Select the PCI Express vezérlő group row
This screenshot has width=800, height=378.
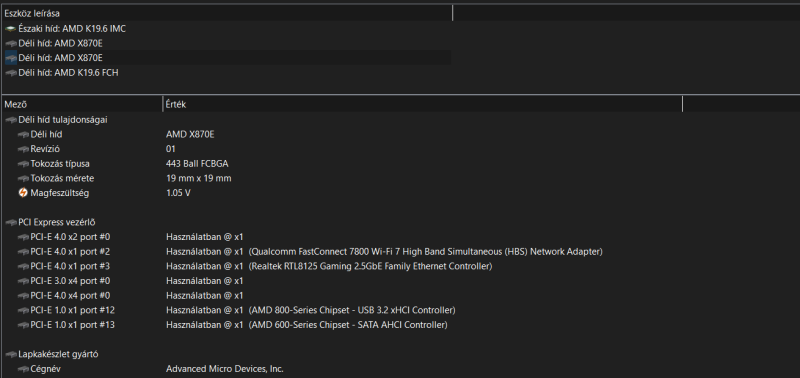(x=57, y=222)
